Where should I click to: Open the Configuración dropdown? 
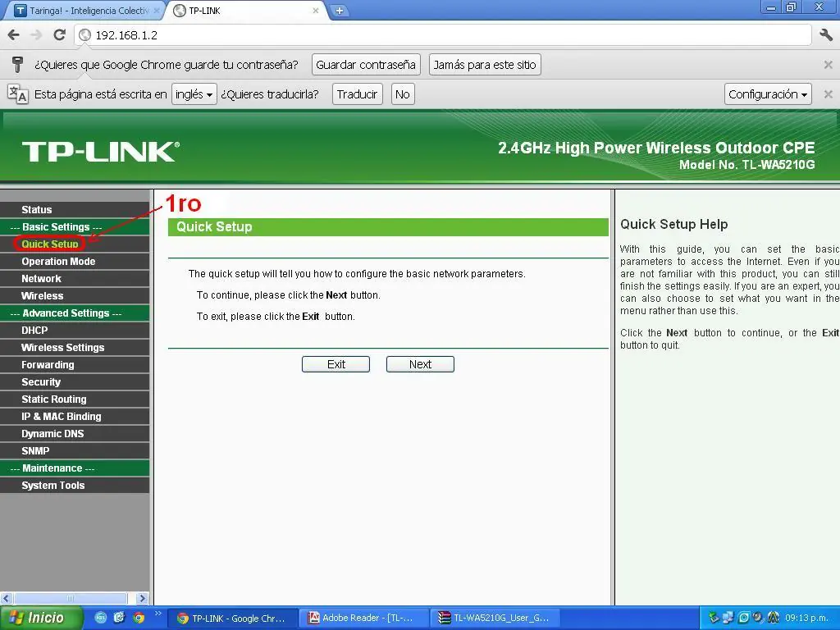768,94
